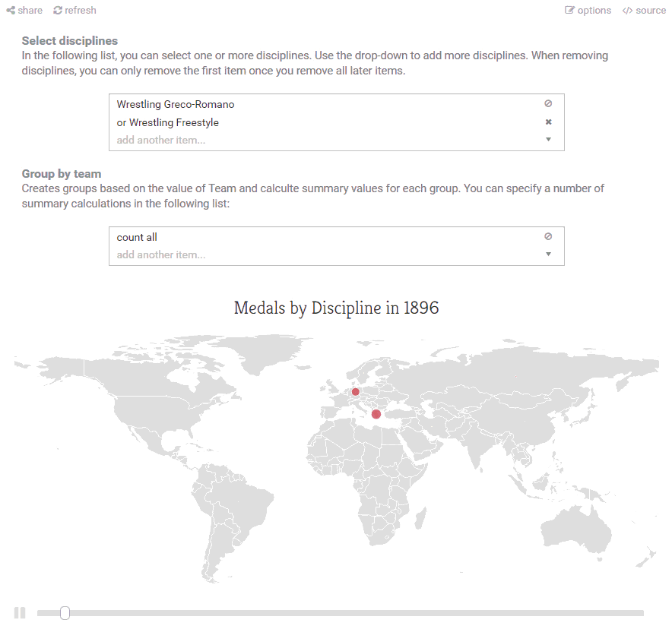This screenshot has height=629, width=672.
Task: Click 'add another item...' under disciplines
Action: tap(161, 140)
